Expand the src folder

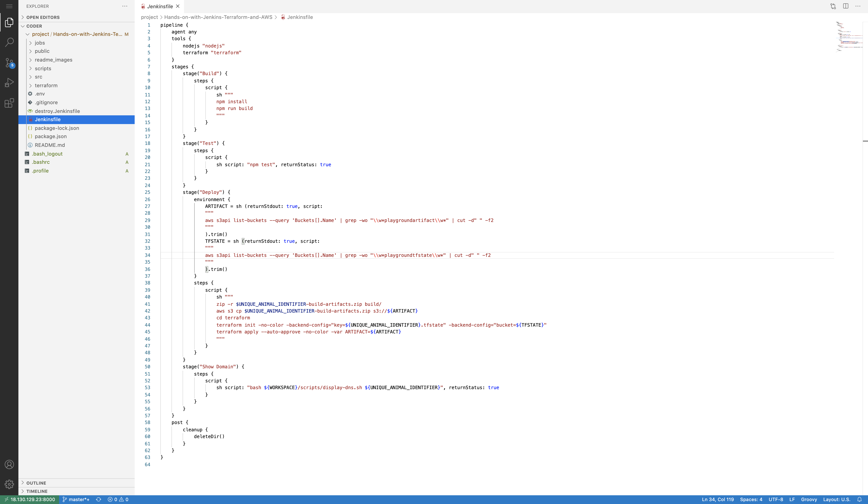point(77,77)
